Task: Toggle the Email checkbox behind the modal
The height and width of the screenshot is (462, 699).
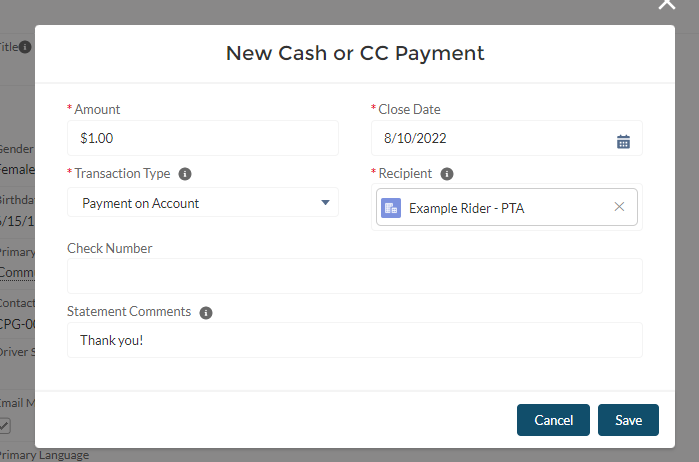Action: tap(4, 426)
